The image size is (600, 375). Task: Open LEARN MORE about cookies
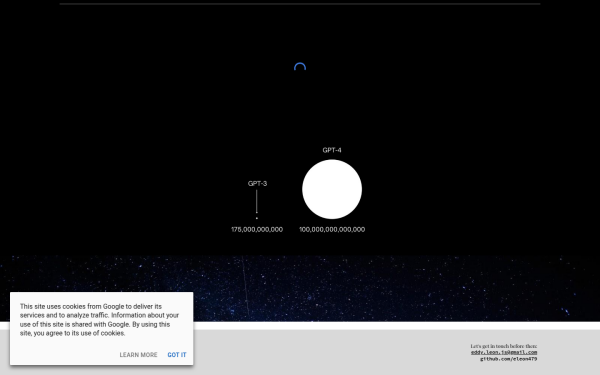tap(138, 355)
